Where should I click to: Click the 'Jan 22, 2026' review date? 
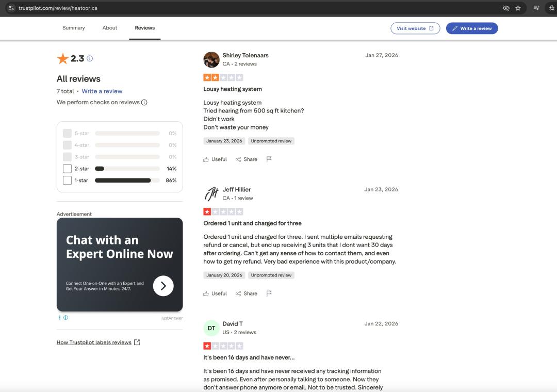381,324
